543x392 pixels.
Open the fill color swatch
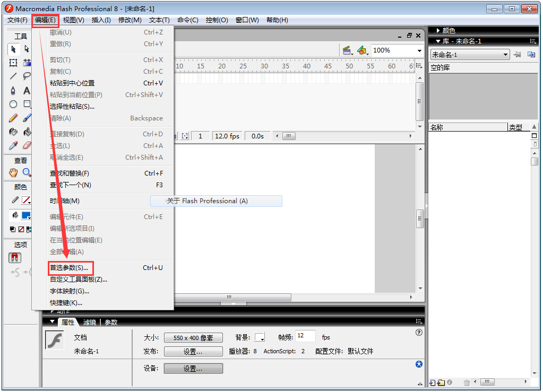(25, 215)
